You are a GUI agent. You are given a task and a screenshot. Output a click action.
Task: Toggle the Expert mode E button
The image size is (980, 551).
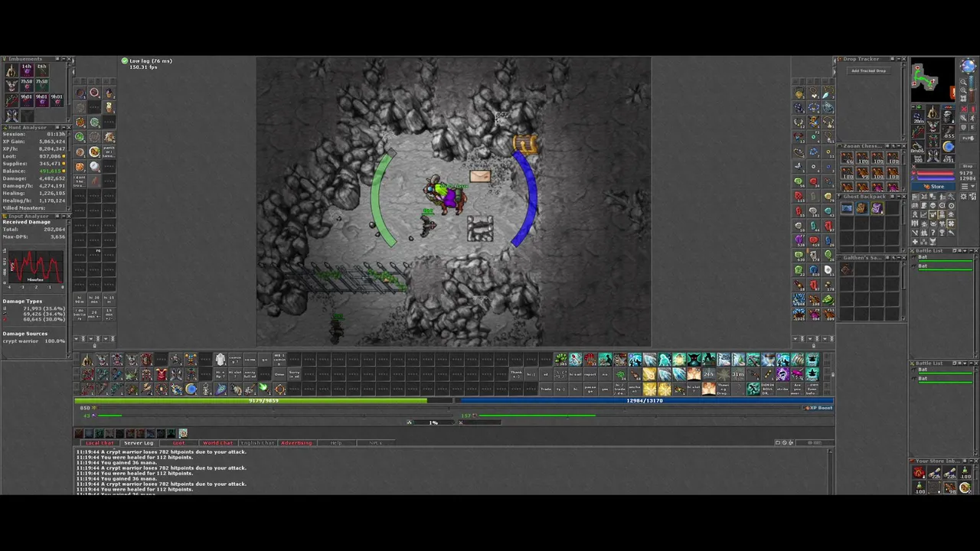[x=972, y=128]
